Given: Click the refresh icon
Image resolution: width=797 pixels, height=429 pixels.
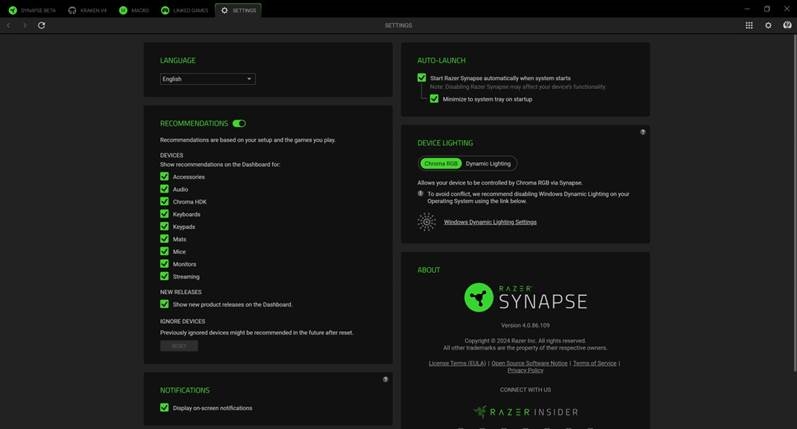Looking at the screenshot, I should [x=41, y=25].
